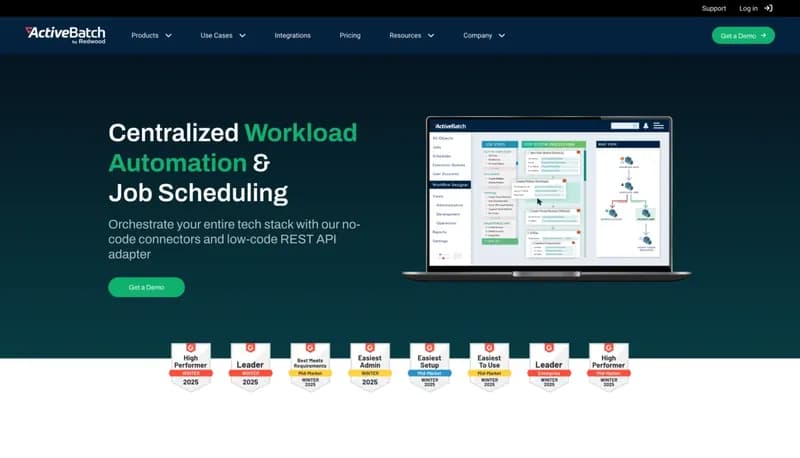Click the Get a Demo button under the hero text
This screenshot has width=800, height=458.
tap(146, 287)
